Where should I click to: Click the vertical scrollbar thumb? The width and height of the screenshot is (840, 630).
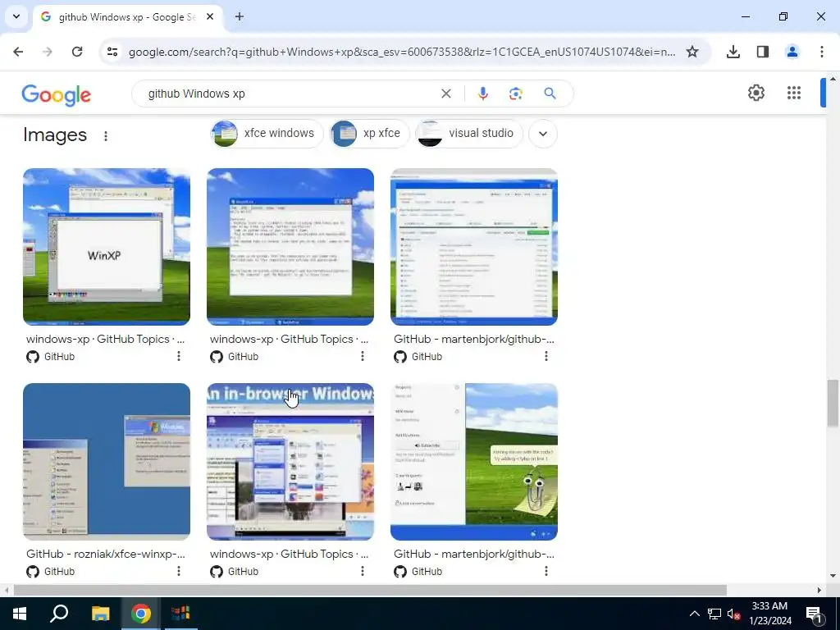[833, 403]
